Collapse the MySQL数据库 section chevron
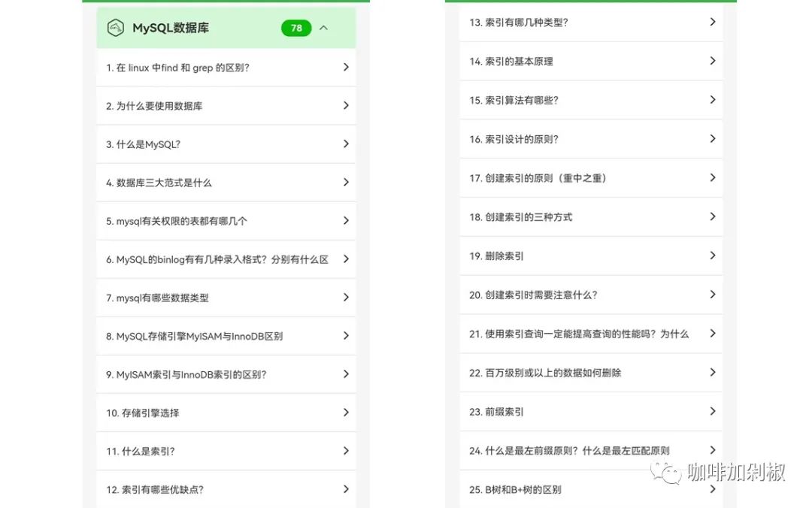812x508 pixels. 323,28
